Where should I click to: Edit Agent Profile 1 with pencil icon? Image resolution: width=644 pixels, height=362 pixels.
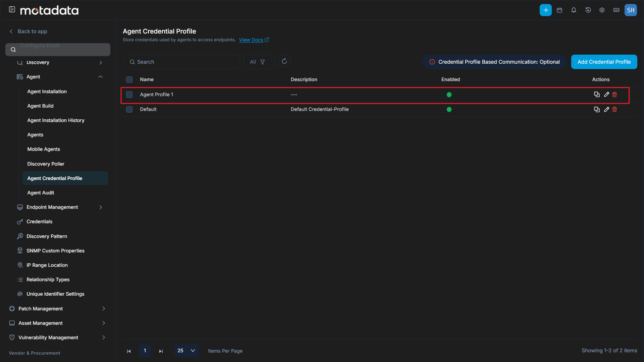click(606, 95)
